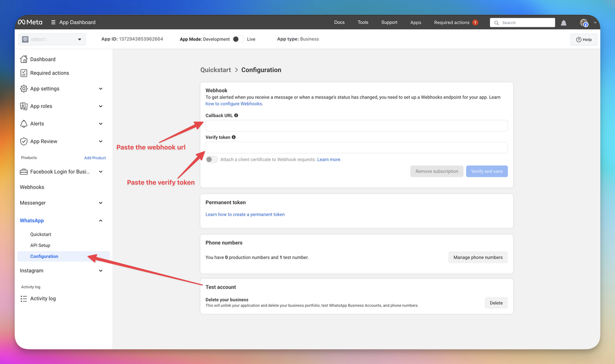Click the 'App type: Business' text
The width and height of the screenshot is (615, 364).
click(298, 39)
